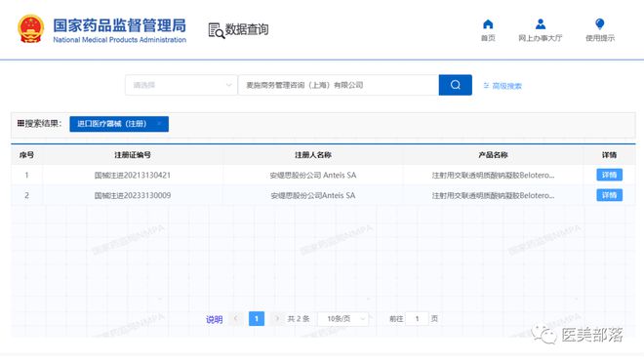
Task: Click 国家药品监督管理局 site title
Action: 119,25
